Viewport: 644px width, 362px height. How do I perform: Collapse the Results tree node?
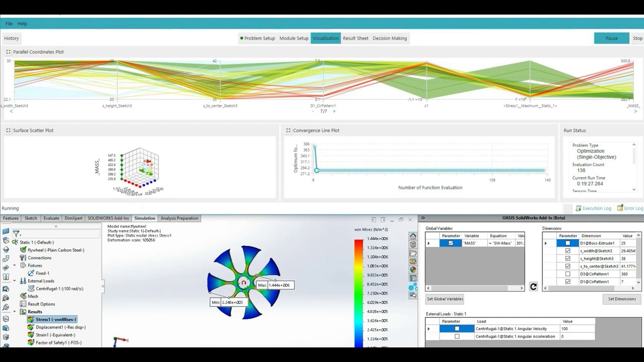point(14,312)
